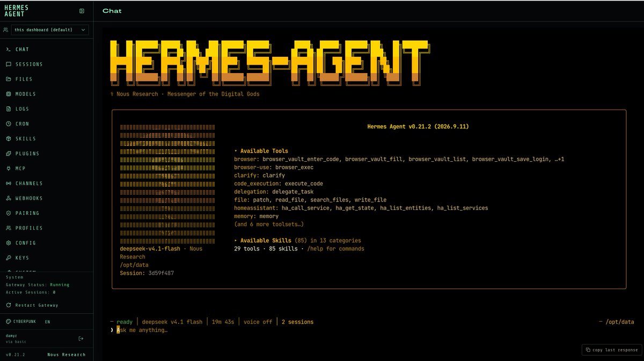Click the 'Chat' page heading

(x=112, y=11)
